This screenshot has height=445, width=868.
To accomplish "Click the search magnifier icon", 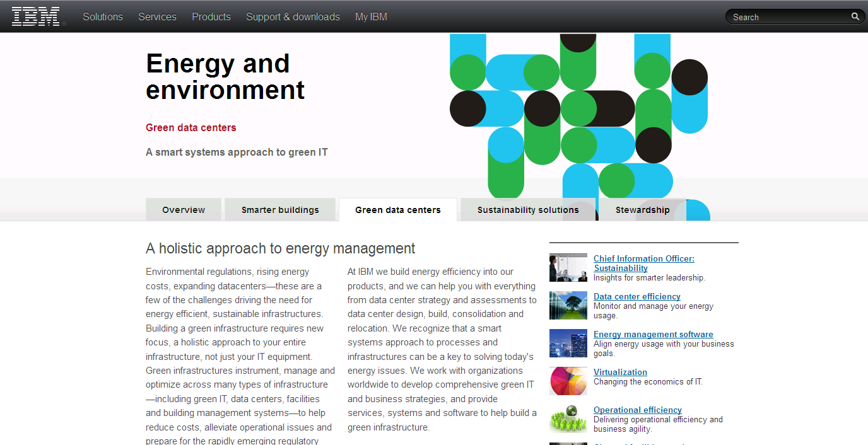I will click(x=855, y=17).
